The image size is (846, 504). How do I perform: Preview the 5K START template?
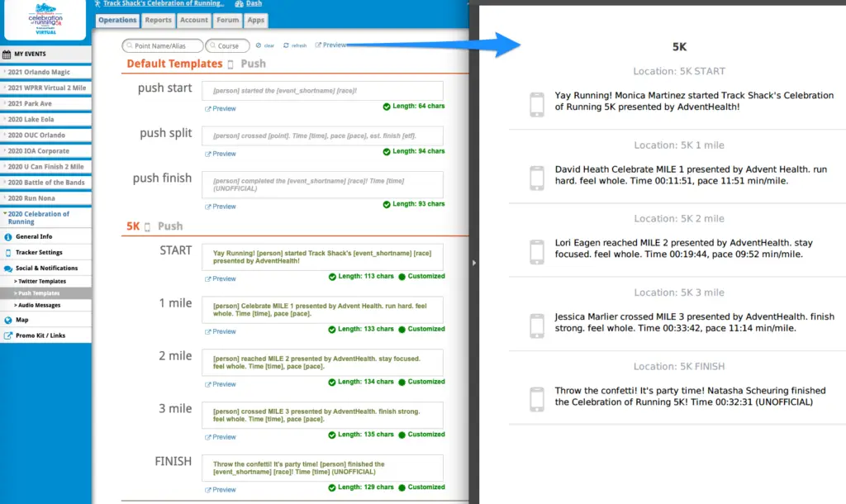click(x=221, y=279)
